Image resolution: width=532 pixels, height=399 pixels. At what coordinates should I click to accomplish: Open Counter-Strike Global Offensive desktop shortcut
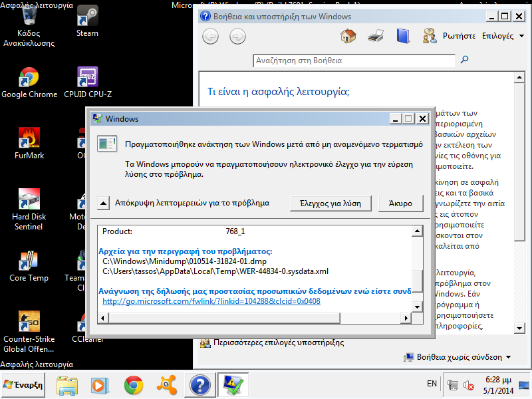point(29,332)
